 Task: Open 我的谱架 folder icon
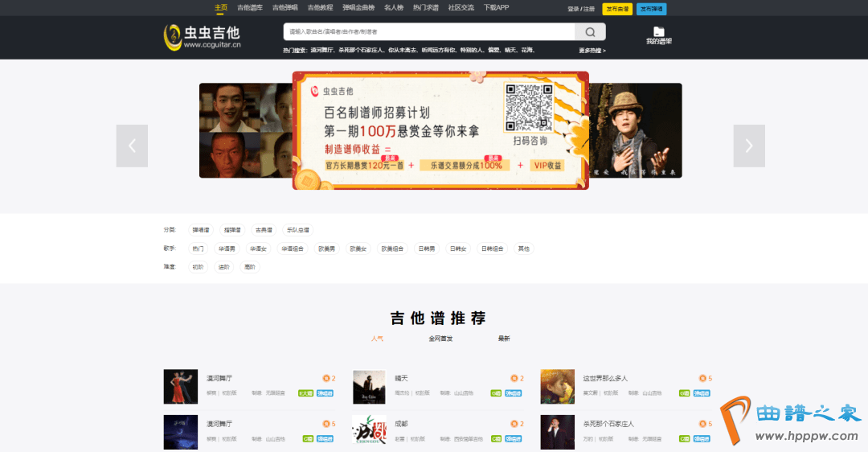[x=658, y=31]
